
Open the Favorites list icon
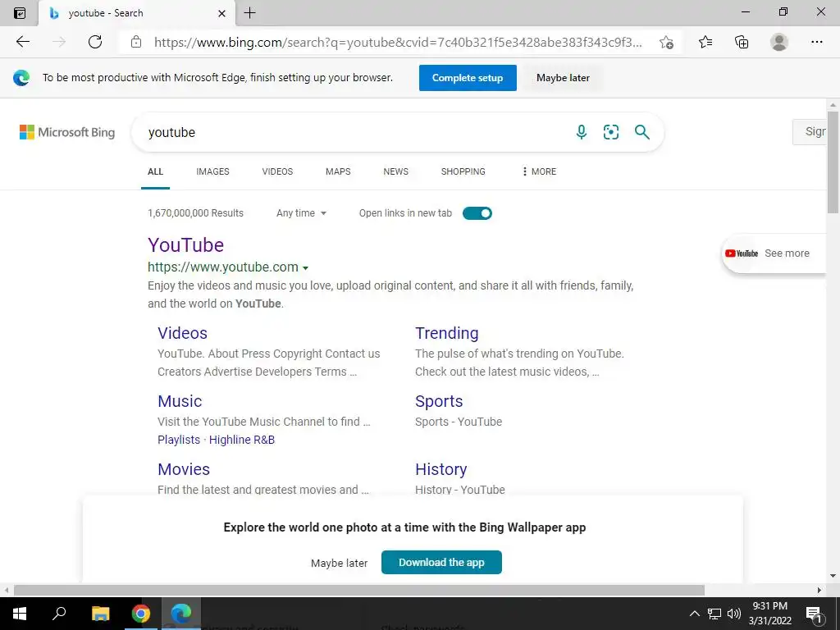coord(705,42)
